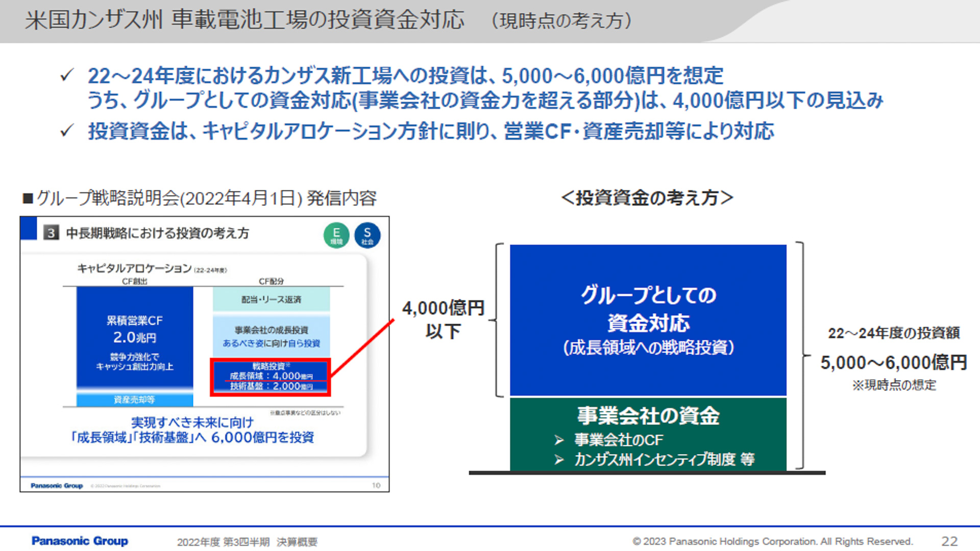Click the red-outlined 戦略投資 box
This screenshot has height=551, width=980.
click(271, 377)
